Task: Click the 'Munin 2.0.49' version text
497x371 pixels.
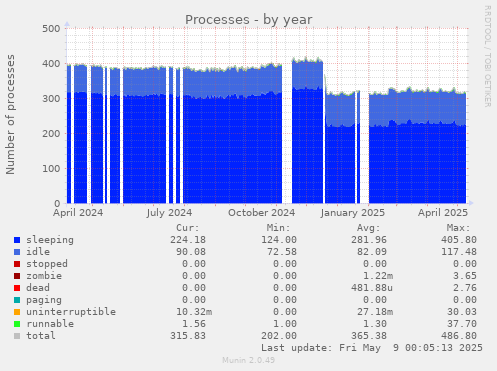Action: (x=249, y=360)
